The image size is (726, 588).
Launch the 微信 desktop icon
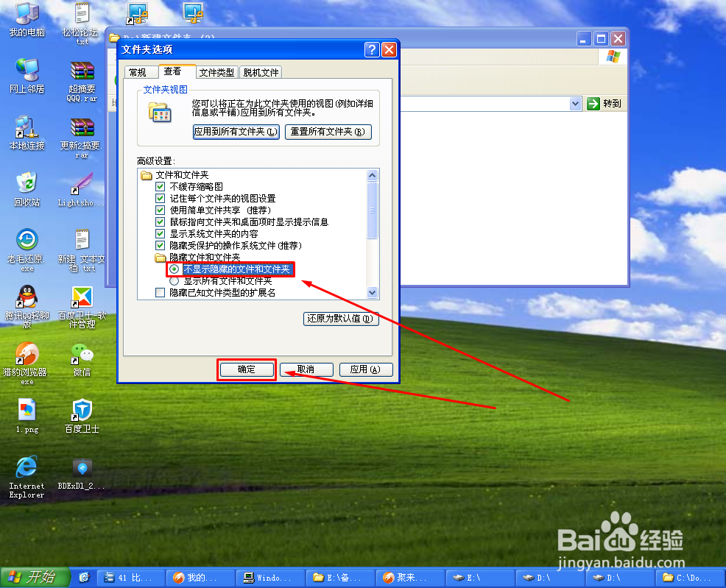[x=82, y=360]
